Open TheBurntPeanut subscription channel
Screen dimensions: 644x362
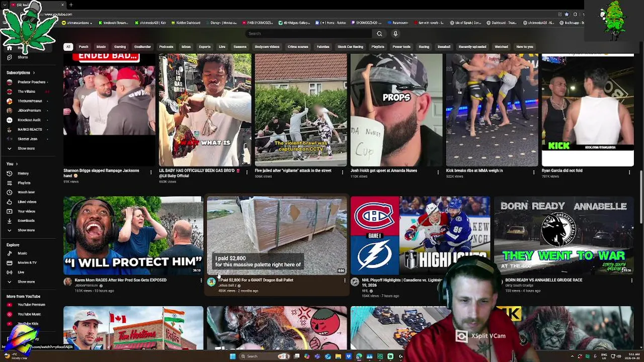tap(30, 101)
